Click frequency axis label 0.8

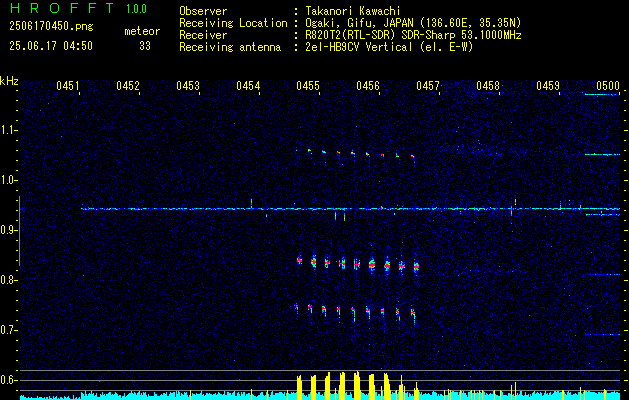8,280
